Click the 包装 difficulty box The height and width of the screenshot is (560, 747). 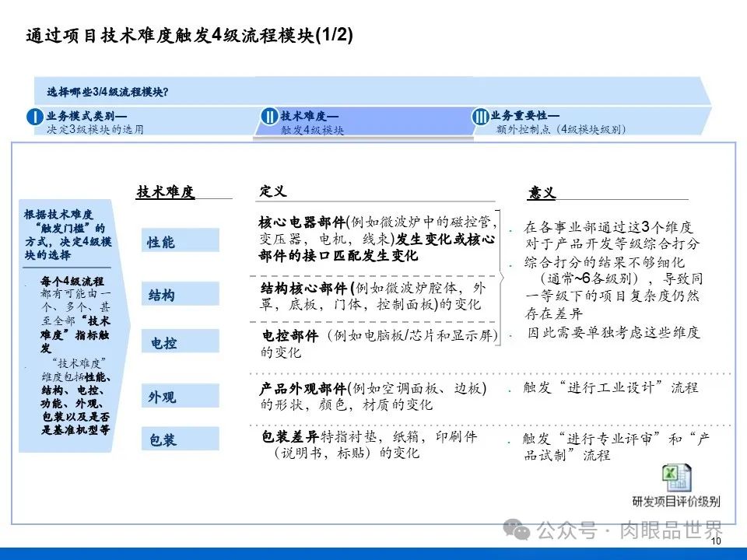click(181, 439)
